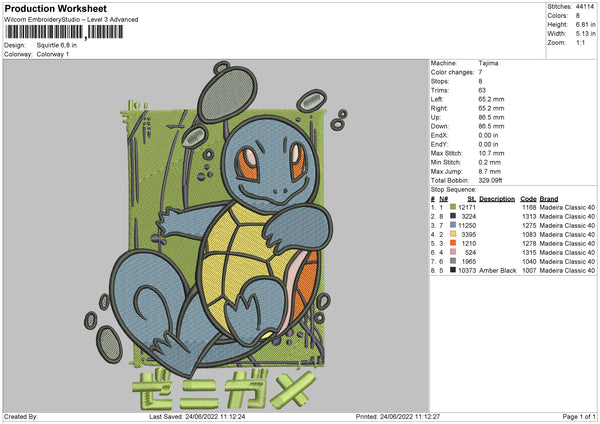Select the Zoom value '1:1'

coord(580,42)
